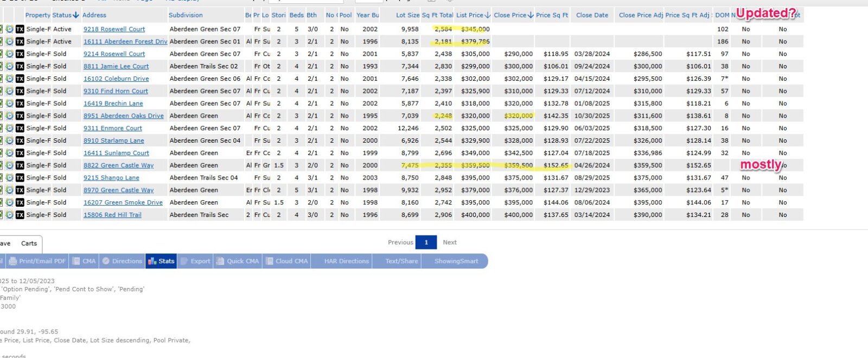Open Stats chart button in toolbar
868x358 pixels.
point(161,261)
